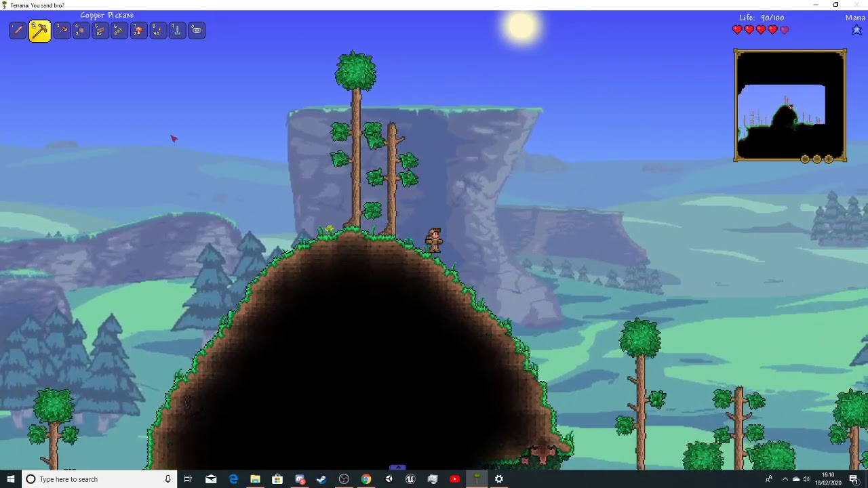Click the minimap view

pos(790,105)
